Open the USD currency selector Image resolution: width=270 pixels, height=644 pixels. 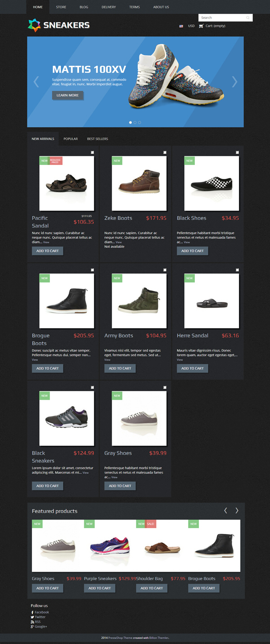[x=191, y=26]
